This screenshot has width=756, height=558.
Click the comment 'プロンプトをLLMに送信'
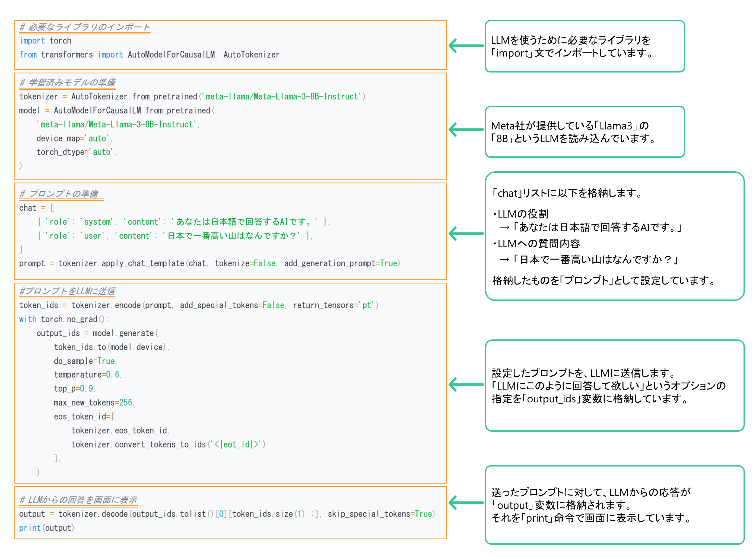67,291
